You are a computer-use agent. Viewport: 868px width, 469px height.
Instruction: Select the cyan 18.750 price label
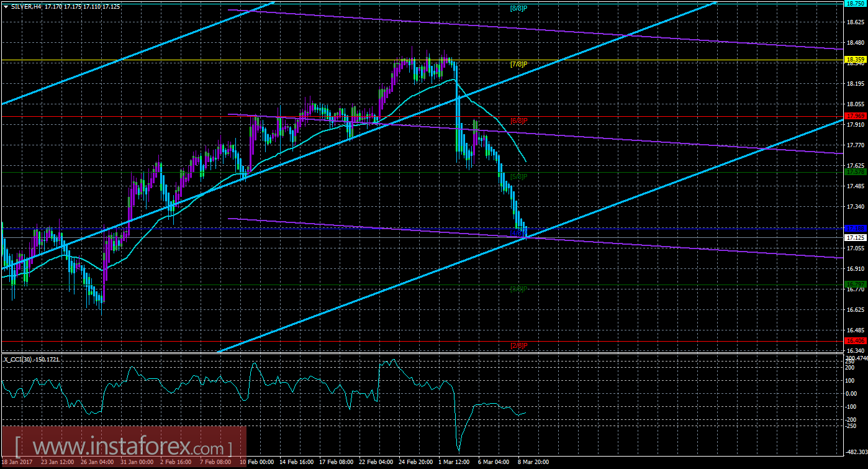(856, 3)
